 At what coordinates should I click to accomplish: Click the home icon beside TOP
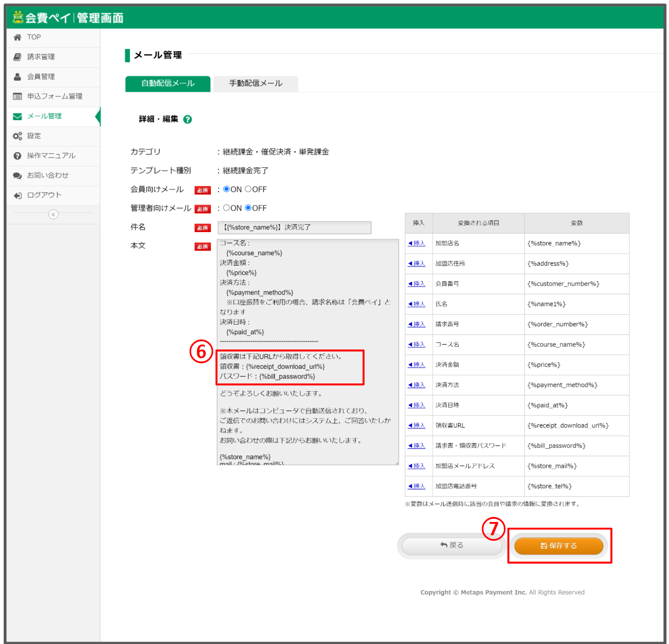(17, 37)
